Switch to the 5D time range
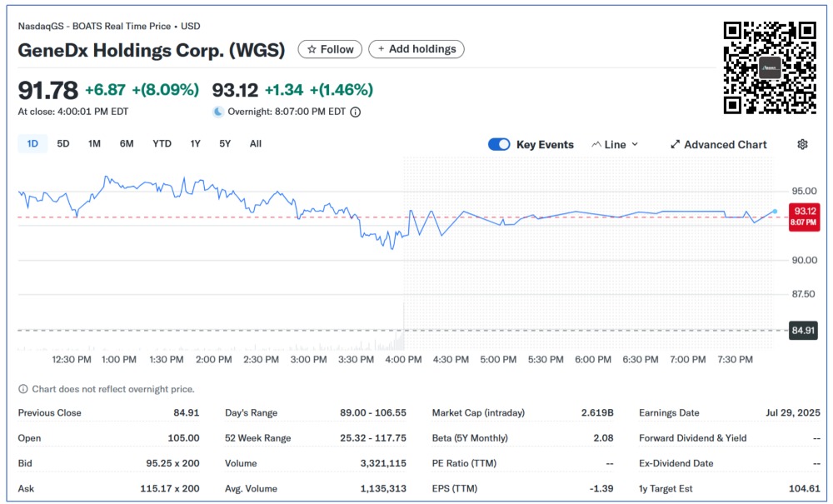This screenshot has height=504, width=833. pyautogui.click(x=63, y=144)
